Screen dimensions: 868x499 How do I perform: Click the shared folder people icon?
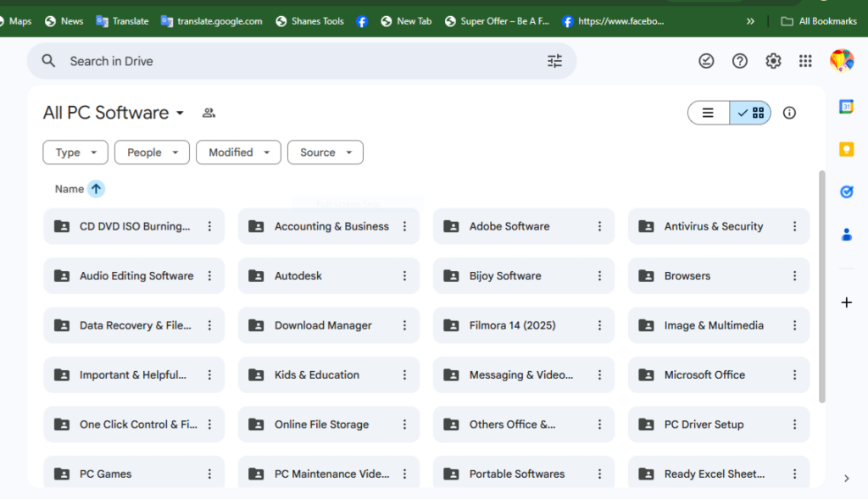pos(209,113)
